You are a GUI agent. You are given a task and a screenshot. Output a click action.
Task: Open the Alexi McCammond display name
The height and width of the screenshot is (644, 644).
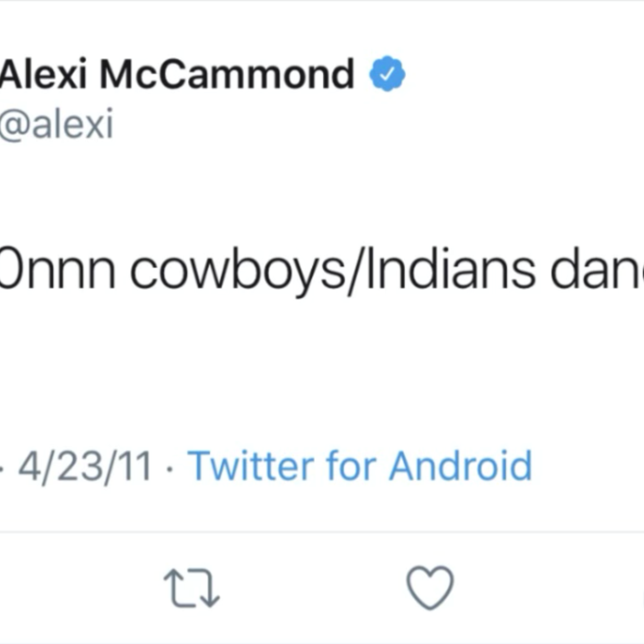177,74
